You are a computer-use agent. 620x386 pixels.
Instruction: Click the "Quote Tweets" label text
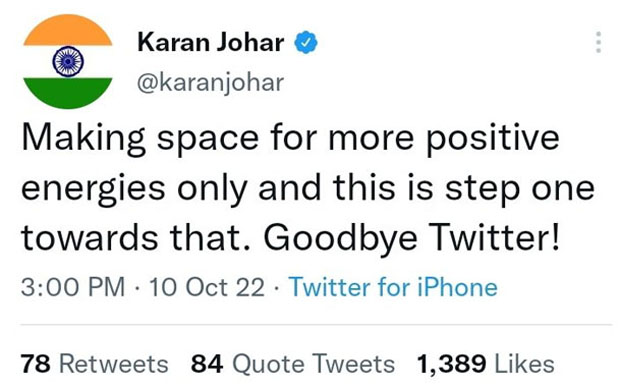point(313,363)
